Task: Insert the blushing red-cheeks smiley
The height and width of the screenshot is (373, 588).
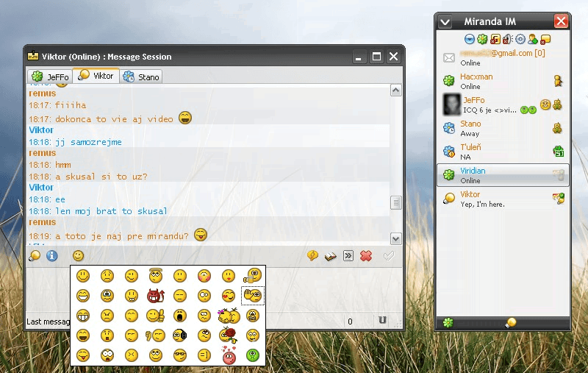Action: 204,276
